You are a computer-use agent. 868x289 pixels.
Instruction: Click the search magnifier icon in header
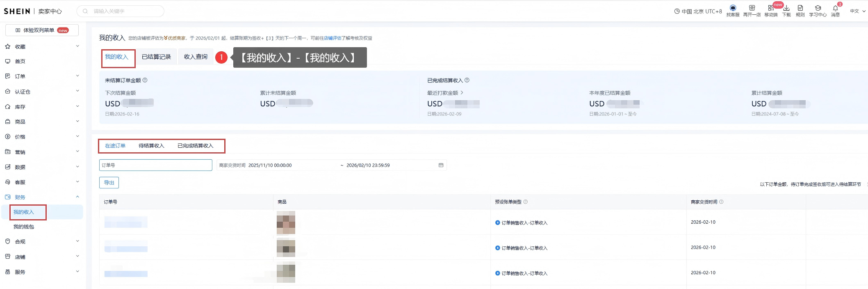click(85, 11)
